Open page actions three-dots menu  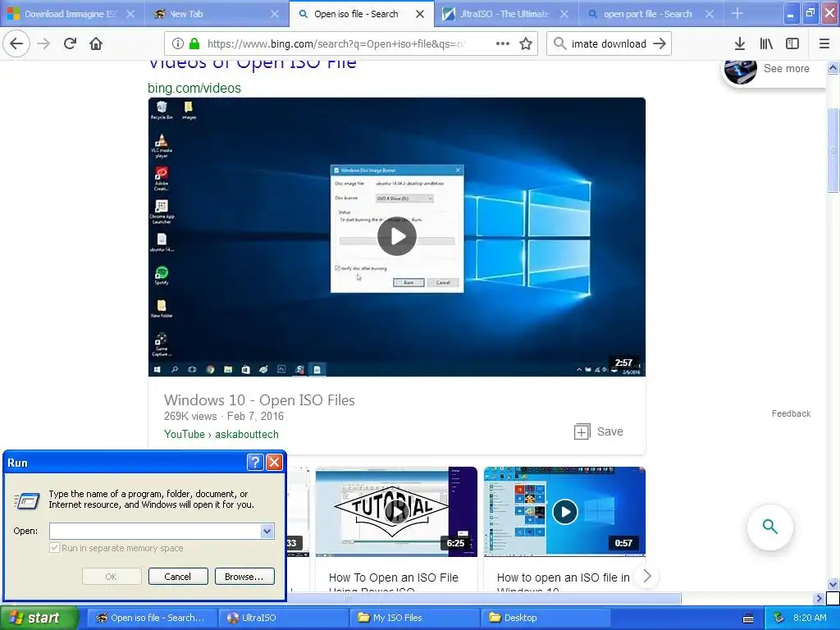pyautogui.click(x=503, y=43)
